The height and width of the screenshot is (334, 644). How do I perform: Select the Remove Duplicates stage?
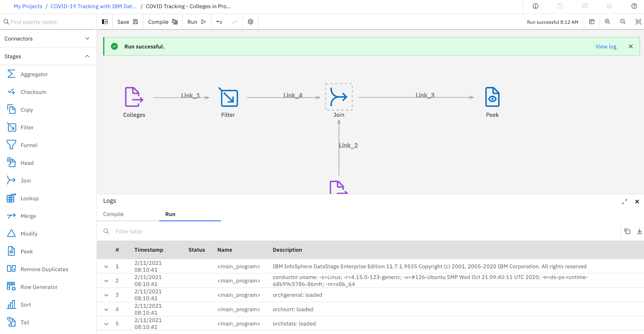(x=44, y=269)
